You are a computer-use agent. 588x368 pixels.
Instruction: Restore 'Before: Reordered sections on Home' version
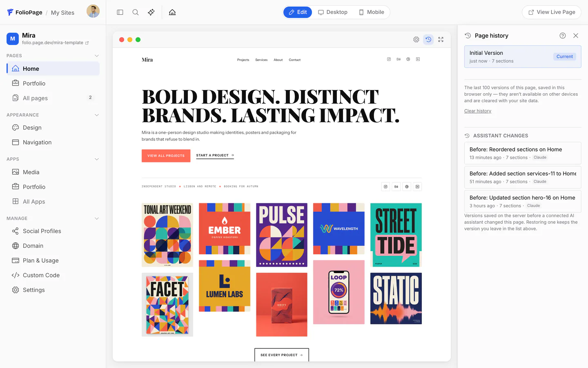click(x=523, y=153)
